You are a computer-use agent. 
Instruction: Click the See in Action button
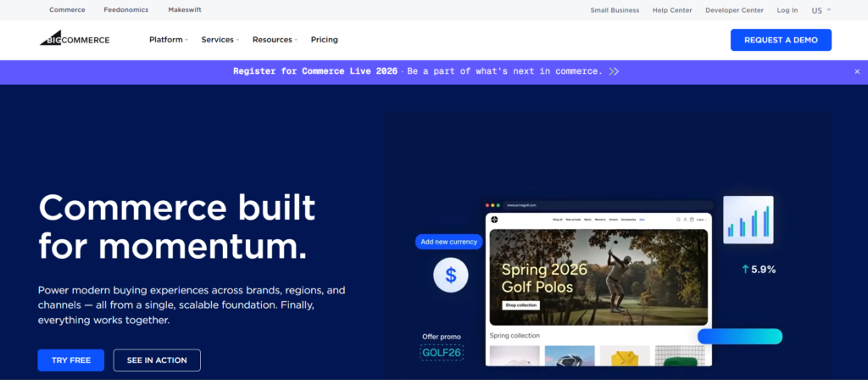(157, 360)
